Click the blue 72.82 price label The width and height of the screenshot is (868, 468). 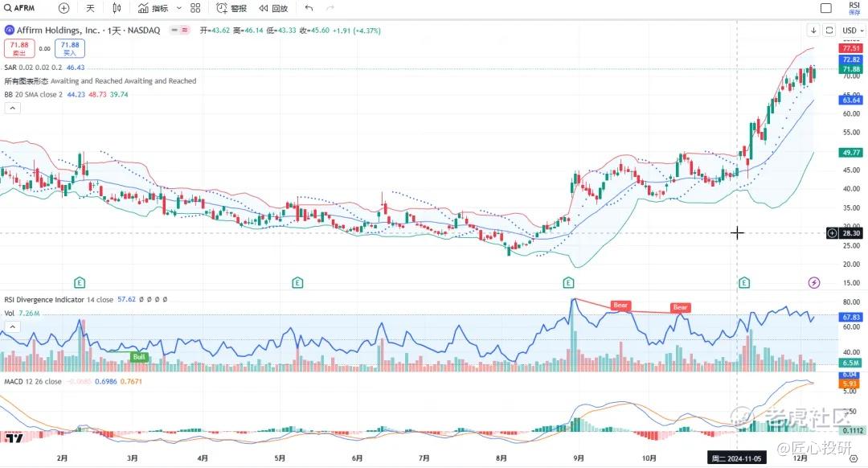851,60
